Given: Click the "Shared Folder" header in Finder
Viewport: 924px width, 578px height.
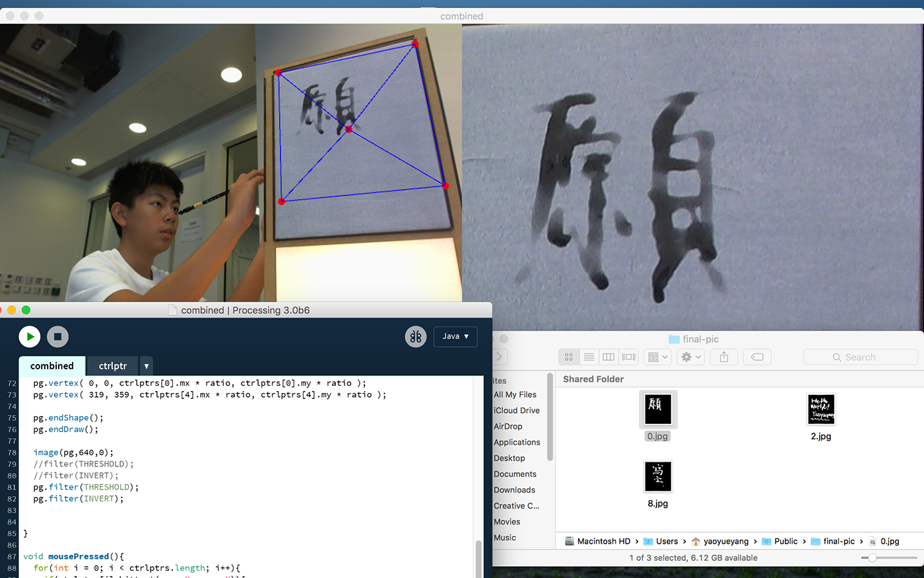Looking at the screenshot, I should [x=593, y=379].
